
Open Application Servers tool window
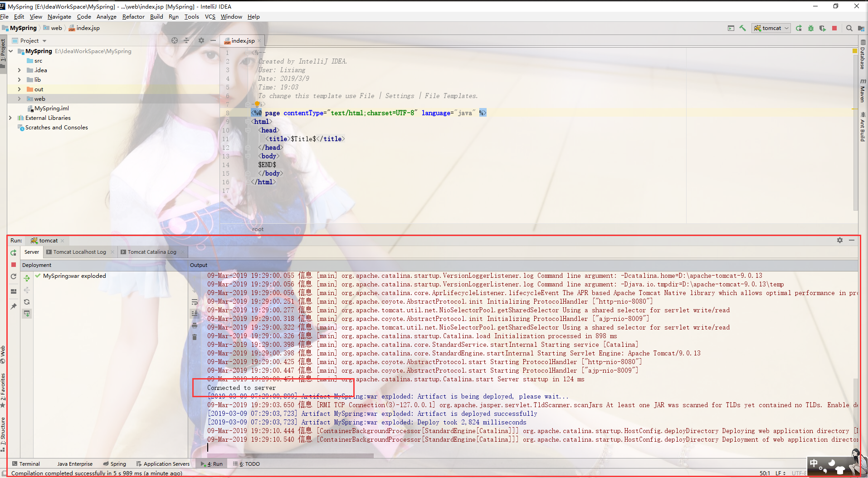[x=163, y=464]
